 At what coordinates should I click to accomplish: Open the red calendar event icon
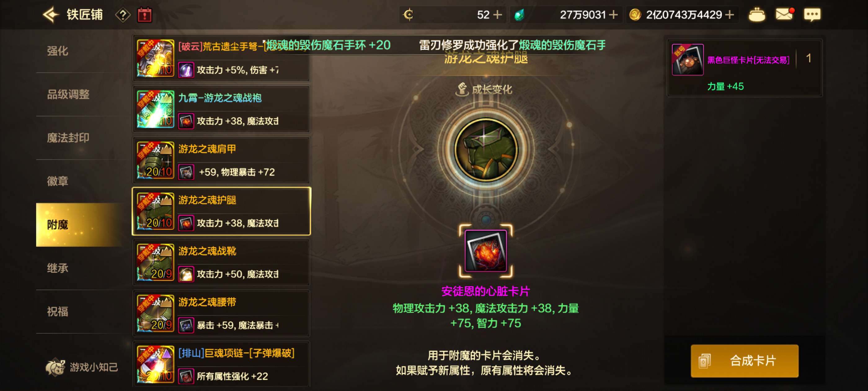(144, 15)
